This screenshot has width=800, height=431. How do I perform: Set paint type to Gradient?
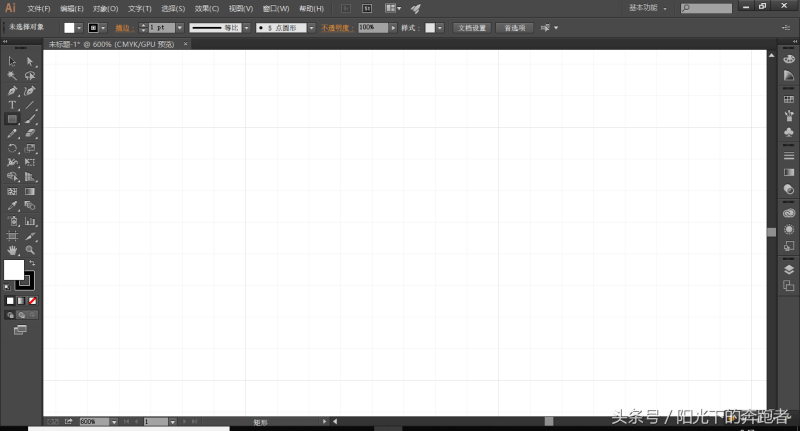click(x=21, y=301)
